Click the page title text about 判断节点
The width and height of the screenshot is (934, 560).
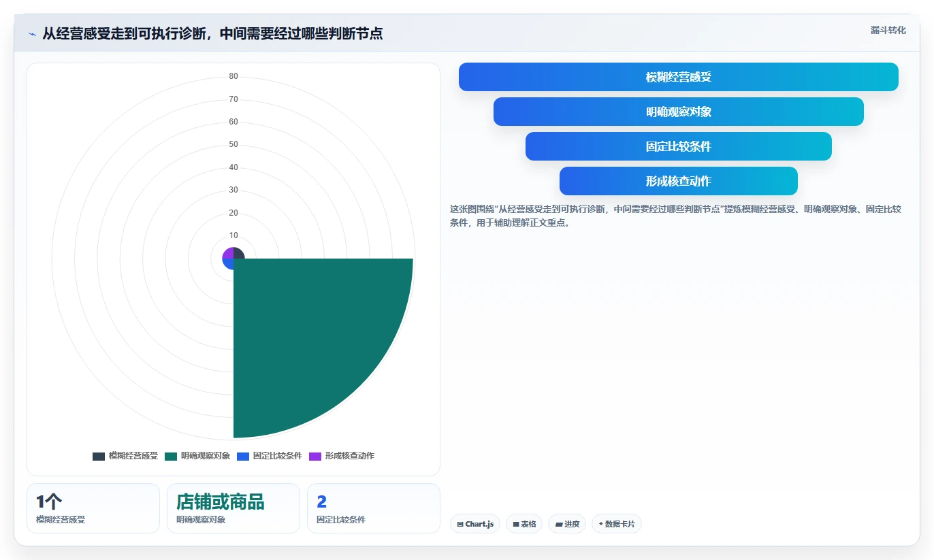212,34
